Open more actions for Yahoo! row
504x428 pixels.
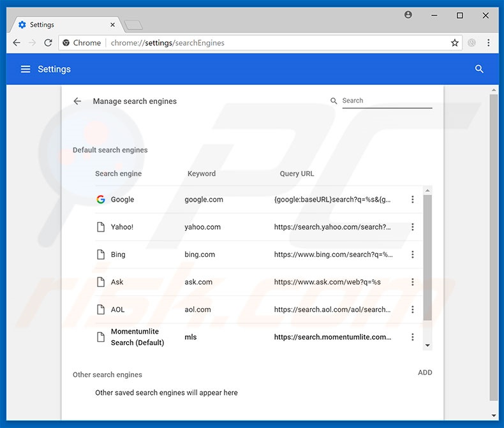coord(412,227)
